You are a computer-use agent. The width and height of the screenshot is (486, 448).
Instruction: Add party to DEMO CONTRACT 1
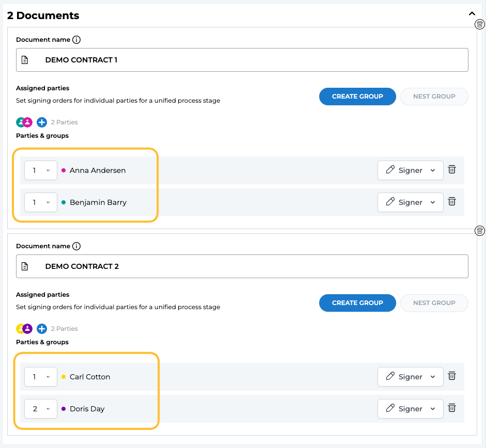point(42,122)
